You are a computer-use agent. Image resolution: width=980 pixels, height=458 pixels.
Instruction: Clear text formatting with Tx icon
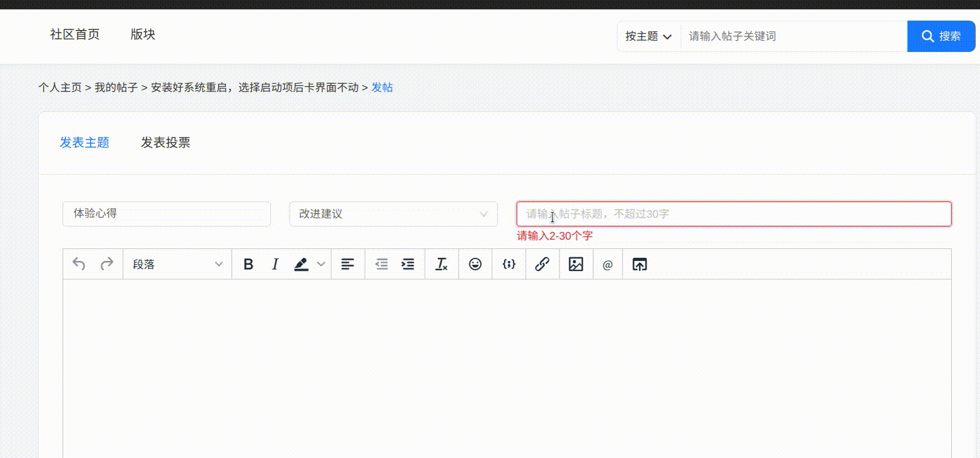442,264
